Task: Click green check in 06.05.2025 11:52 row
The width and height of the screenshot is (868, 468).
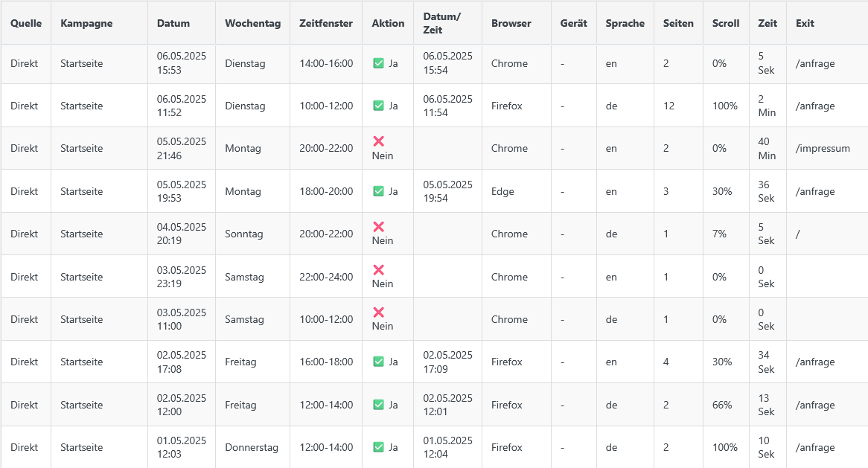Action: tap(378, 106)
